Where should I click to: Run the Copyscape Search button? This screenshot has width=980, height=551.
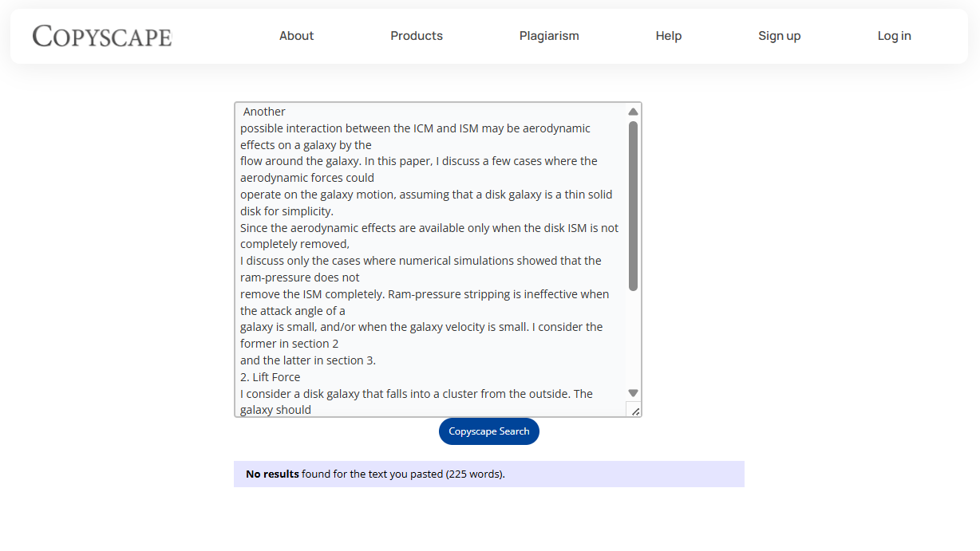tap(489, 431)
